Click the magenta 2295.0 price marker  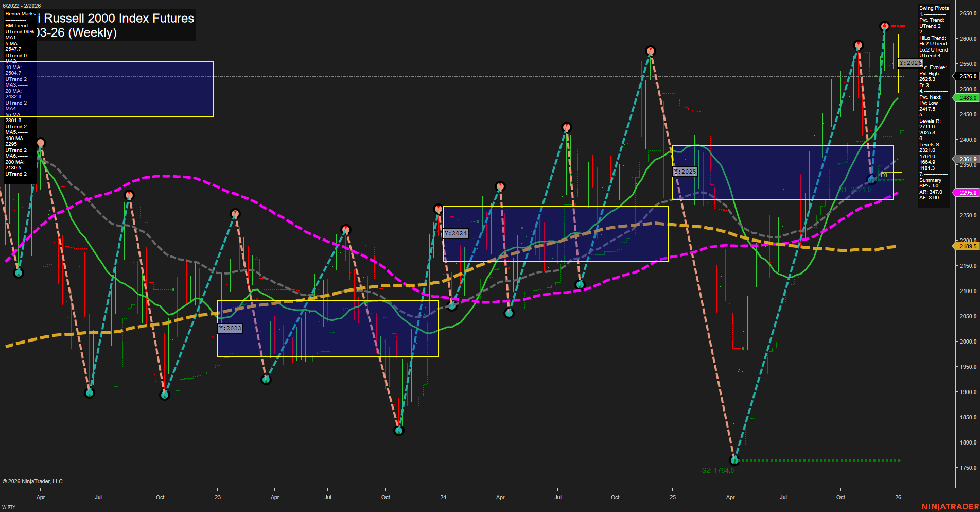pyautogui.click(x=967, y=192)
